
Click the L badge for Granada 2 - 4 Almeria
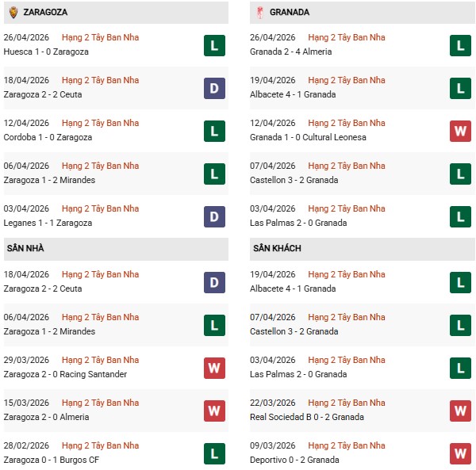coord(460,45)
